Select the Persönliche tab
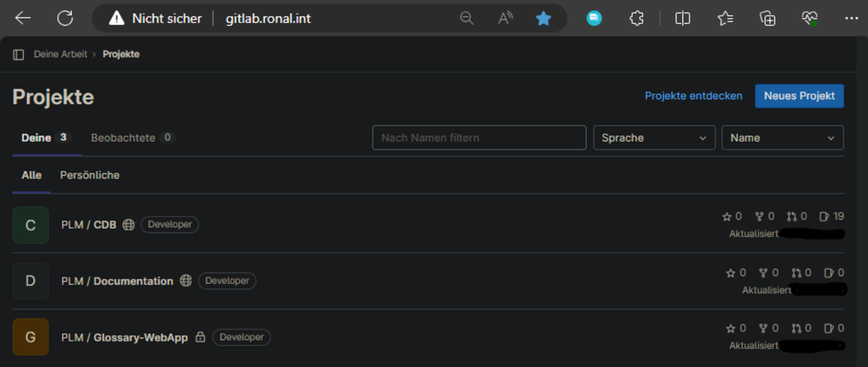The image size is (868, 367). click(90, 176)
